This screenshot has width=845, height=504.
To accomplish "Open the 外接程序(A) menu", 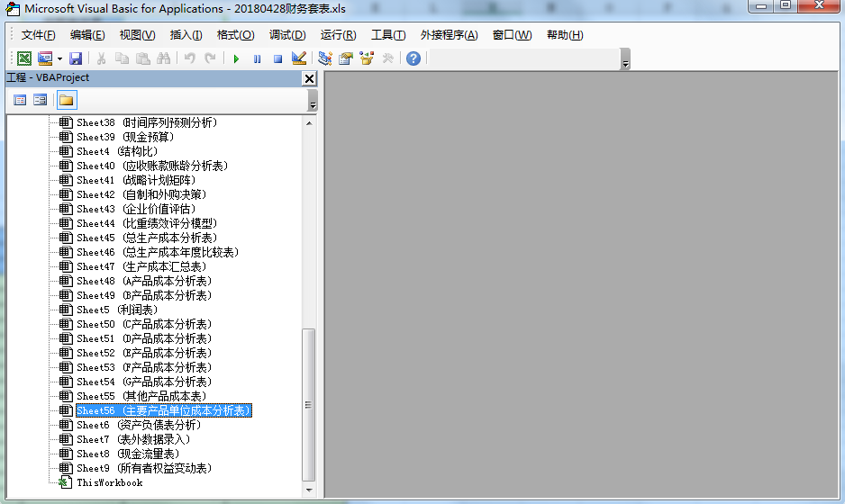I will 449,35.
